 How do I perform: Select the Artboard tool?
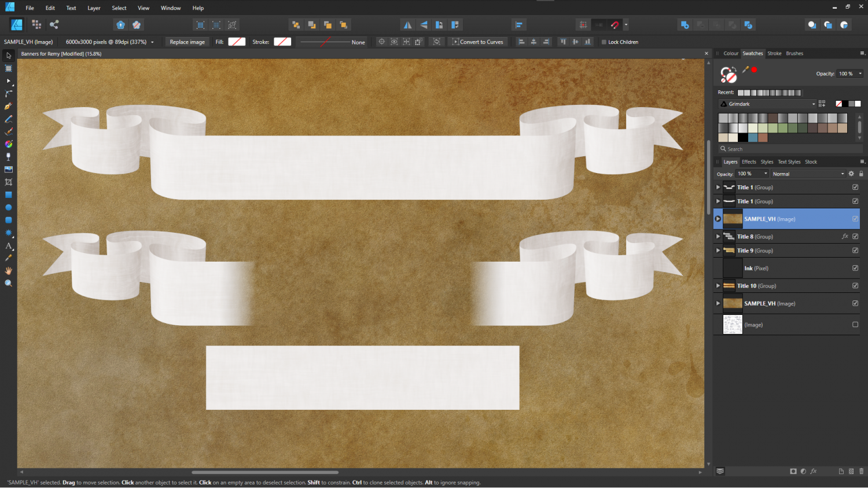pos(8,68)
